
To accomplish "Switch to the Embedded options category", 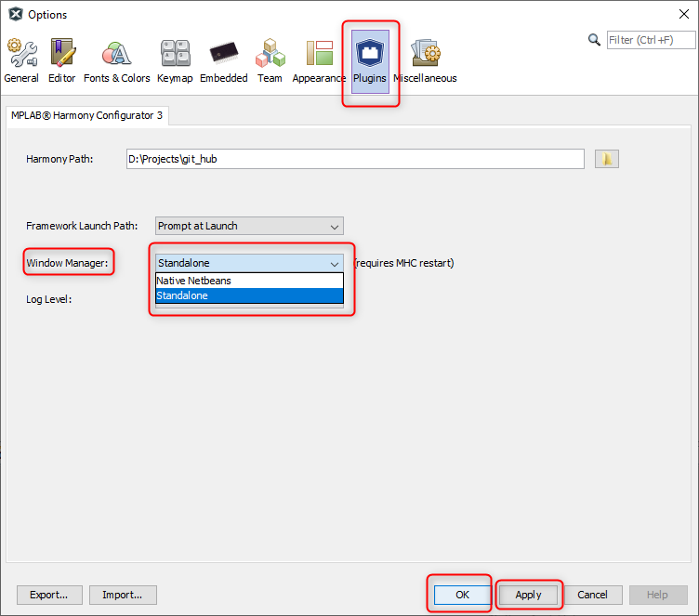I will [224, 60].
